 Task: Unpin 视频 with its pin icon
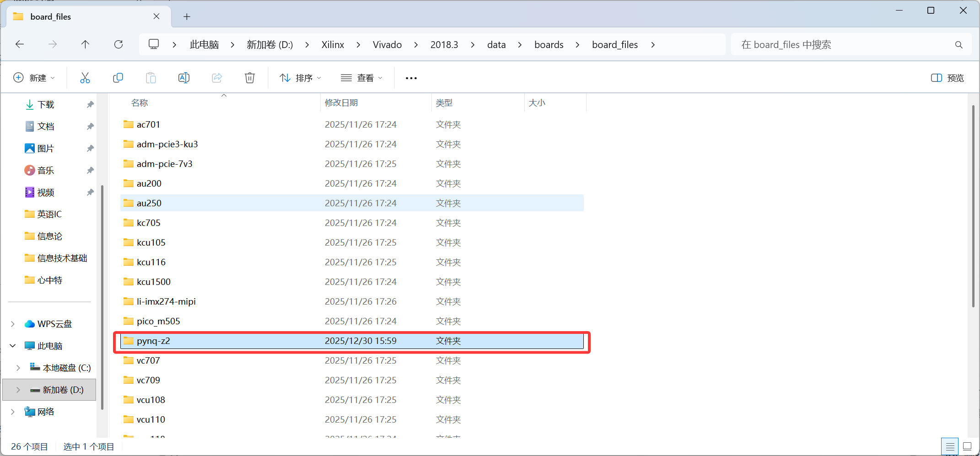tap(90, 193)
